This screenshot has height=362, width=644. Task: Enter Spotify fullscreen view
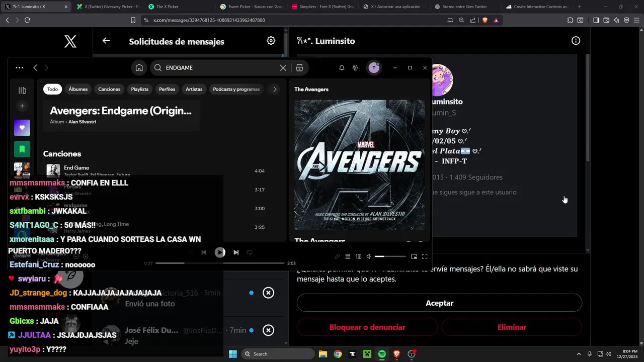(x=425, y=256)
